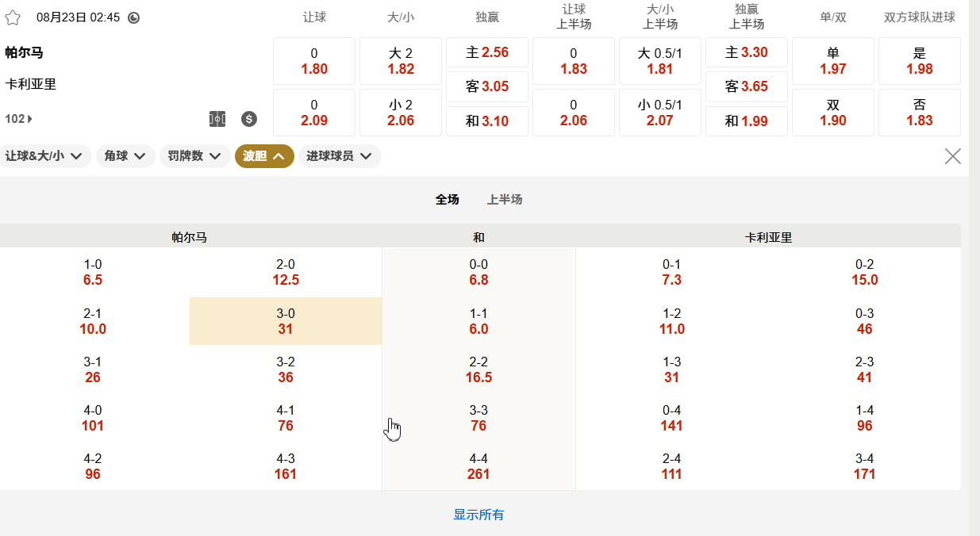Click the home team name 帕尔马
The height and width of the screenshot is (536, 980).
point(24,53)
